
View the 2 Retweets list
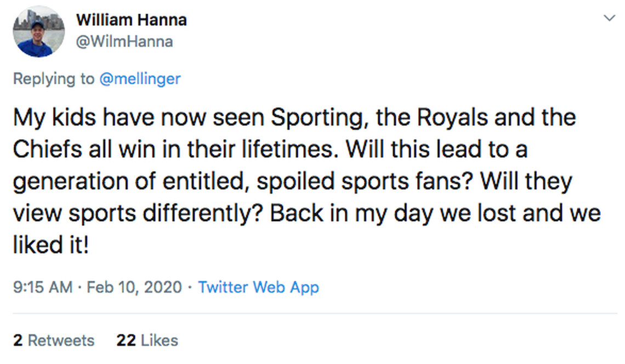pyautogui.click(x=54, y=340)
